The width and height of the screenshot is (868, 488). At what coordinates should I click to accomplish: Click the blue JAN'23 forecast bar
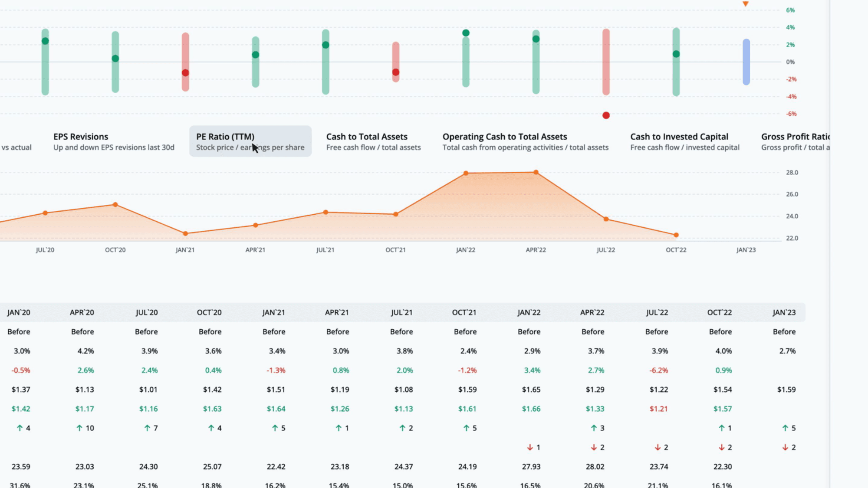[746, 62]
